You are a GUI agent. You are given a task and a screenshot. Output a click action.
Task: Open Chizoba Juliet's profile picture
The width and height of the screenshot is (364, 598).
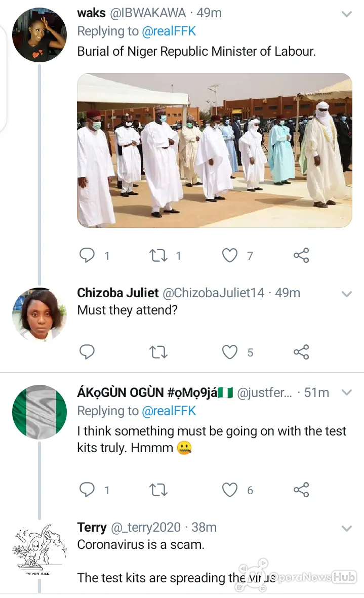click(x=39, y=314)
